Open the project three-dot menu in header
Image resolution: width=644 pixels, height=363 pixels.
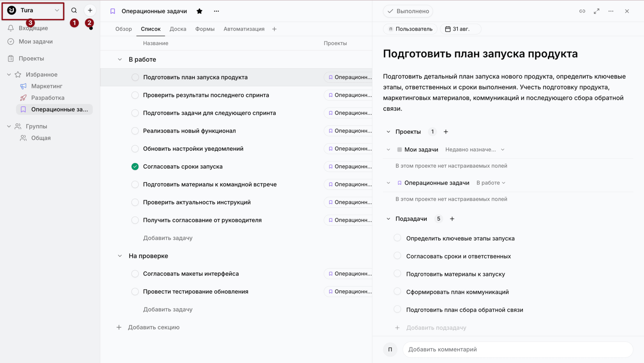point(217,11)
